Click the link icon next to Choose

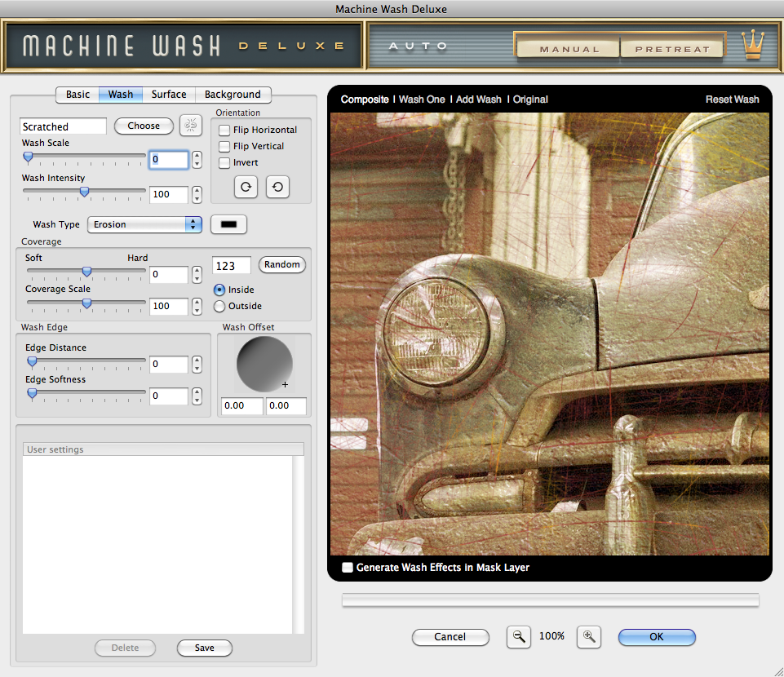click(191, 125)
